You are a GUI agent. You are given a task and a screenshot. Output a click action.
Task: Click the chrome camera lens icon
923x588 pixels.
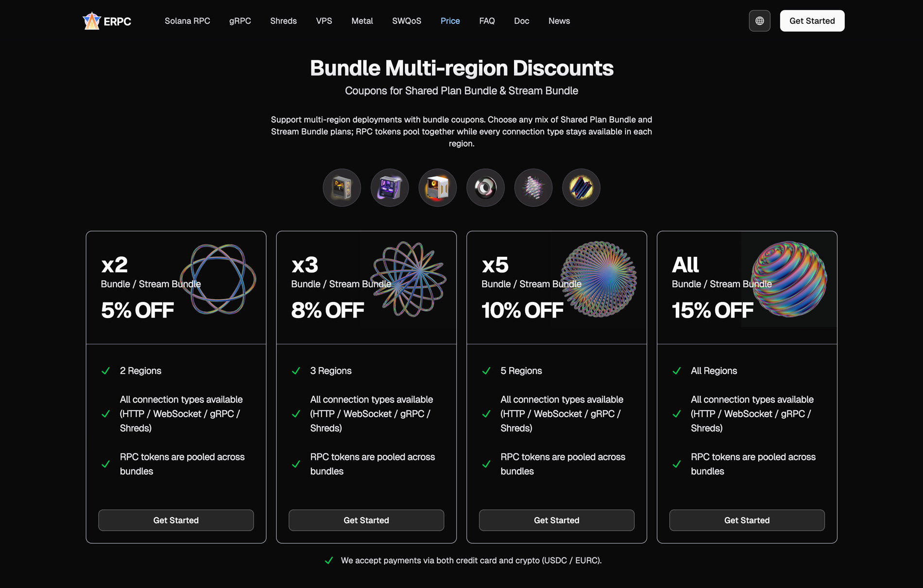485,187
